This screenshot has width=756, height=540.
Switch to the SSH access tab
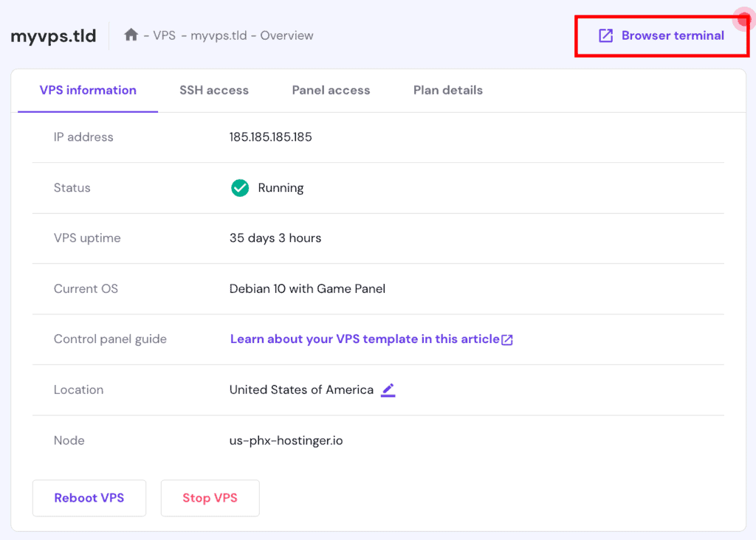click(214, 90)
